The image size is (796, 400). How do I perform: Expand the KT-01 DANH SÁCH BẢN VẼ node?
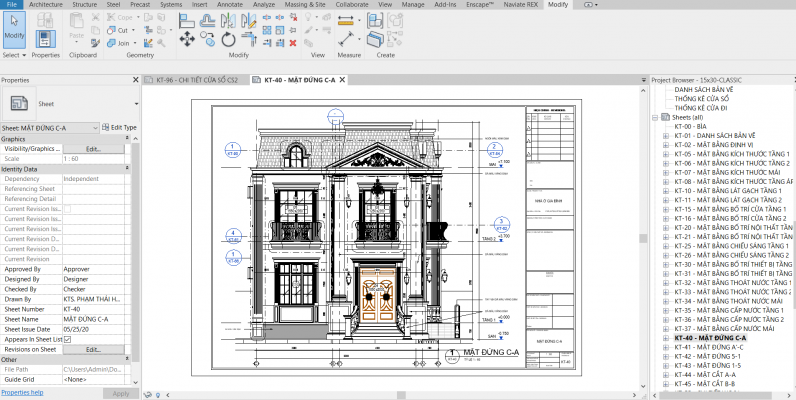pyautogui.click(x=665, y=135)
